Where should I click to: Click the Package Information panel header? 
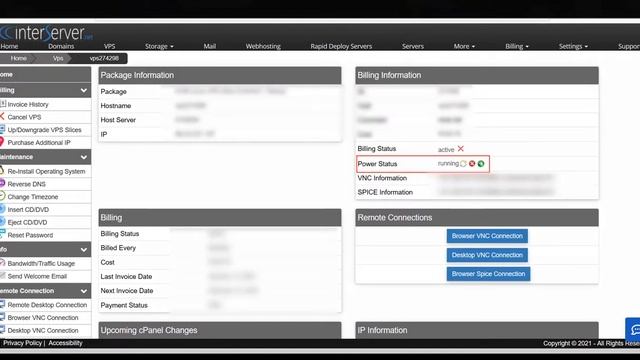pyautogui.click(x=220, y=76)
